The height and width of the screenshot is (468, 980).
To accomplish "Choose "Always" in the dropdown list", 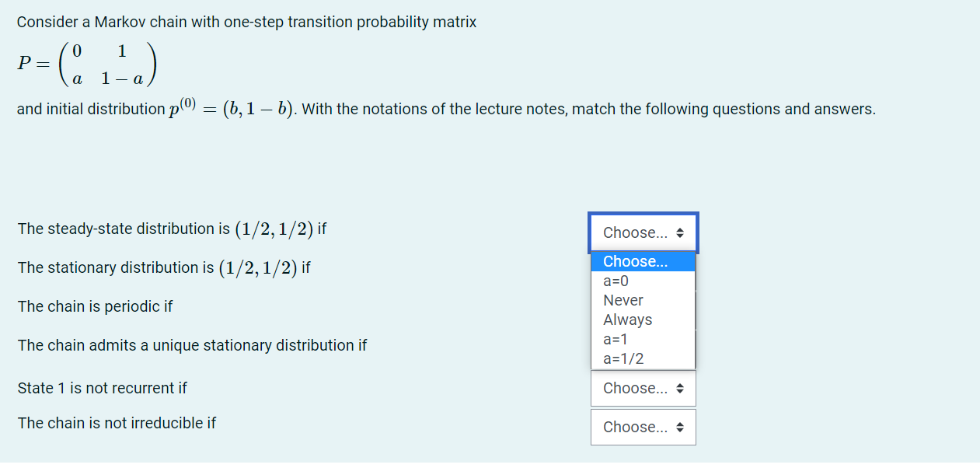I will (x=627, y=320).
